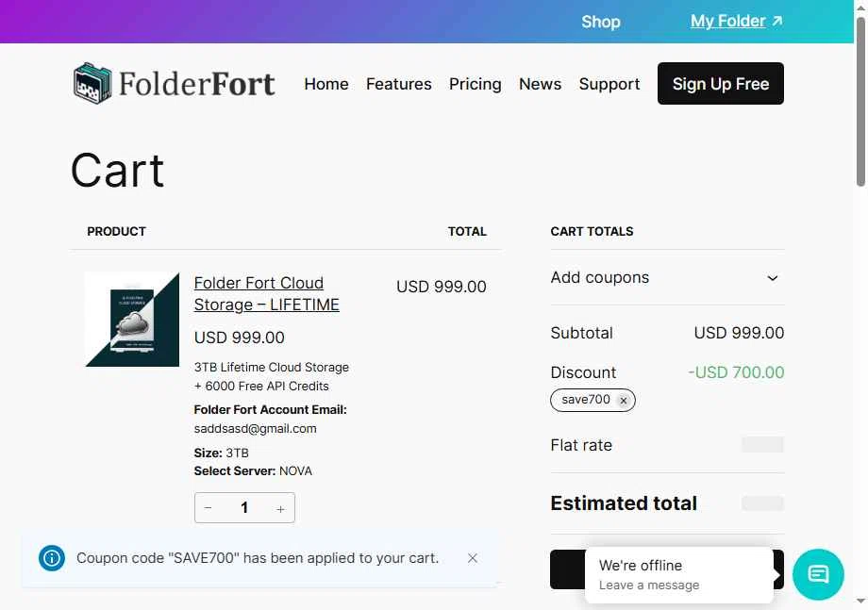Viewport: 868px width, 610px height.
Task: Go to the Pricing page
Action: pyautogui.click(x=475, y=84)
